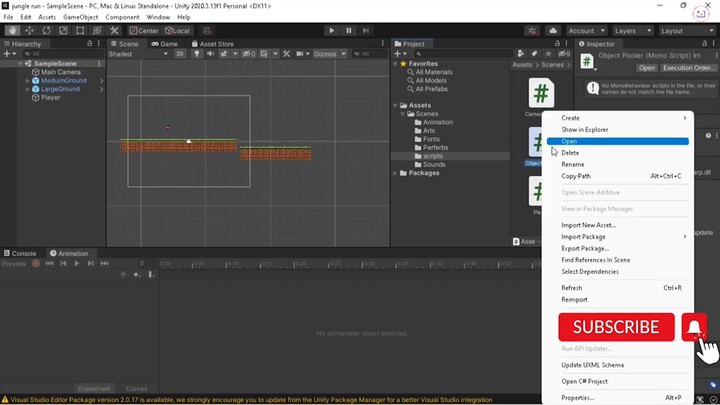The image size is (720, 405).
Task: Open the Layers dropdown
Action: (x=631, y=31)
